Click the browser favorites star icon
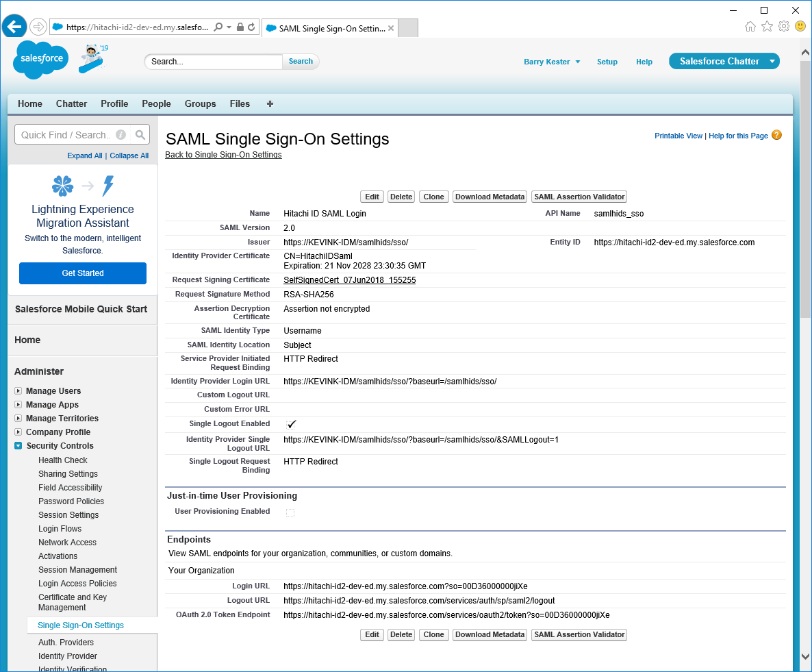Viewport: 812px width, 672px height. 767,27
